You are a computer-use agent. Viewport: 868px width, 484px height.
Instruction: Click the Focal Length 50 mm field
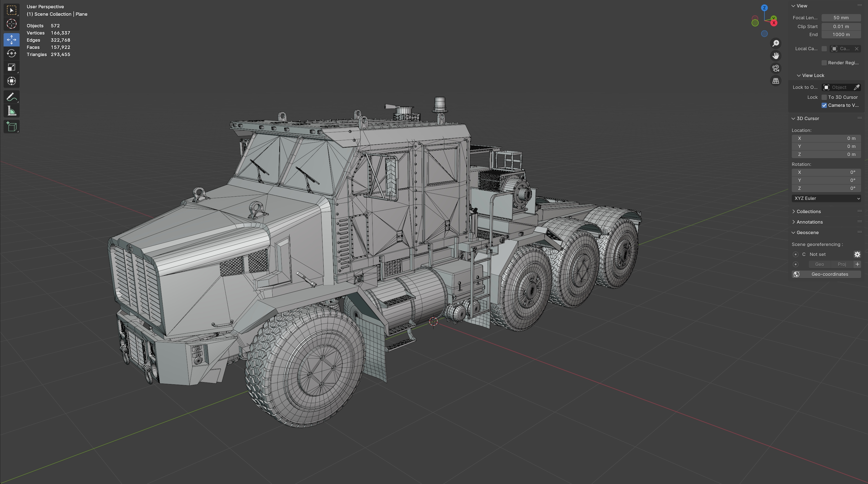coord(841,18)
